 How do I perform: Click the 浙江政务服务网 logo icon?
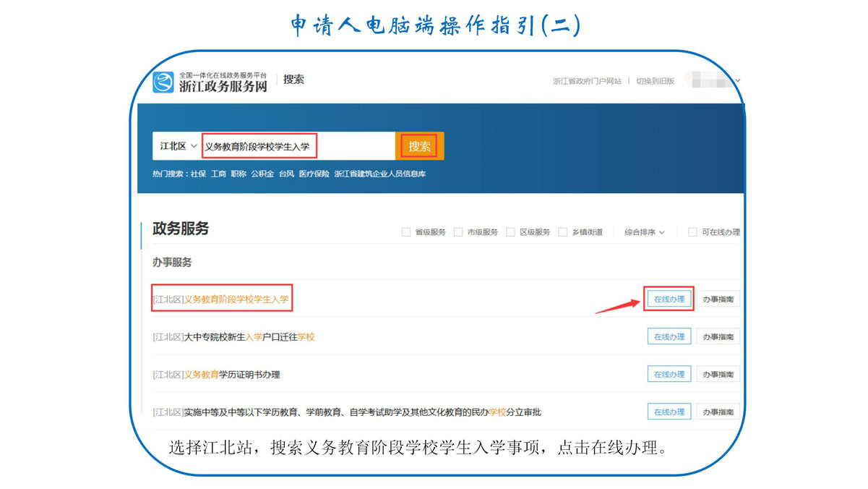[163, 82]
